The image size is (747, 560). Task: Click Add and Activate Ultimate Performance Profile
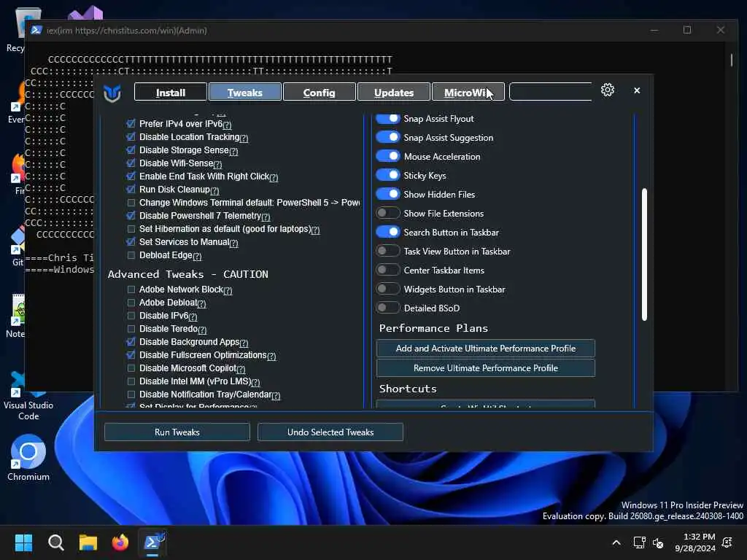coord(485,348)
